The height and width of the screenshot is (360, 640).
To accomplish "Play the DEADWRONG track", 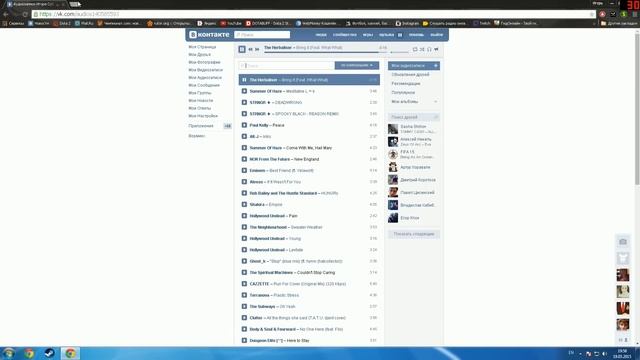I will click(x=244, y=102).
